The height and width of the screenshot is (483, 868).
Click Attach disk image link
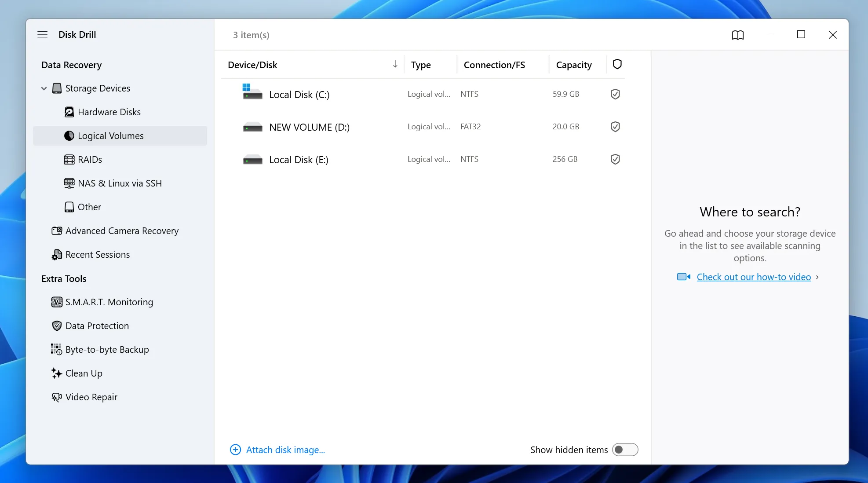tap(285, 450)
